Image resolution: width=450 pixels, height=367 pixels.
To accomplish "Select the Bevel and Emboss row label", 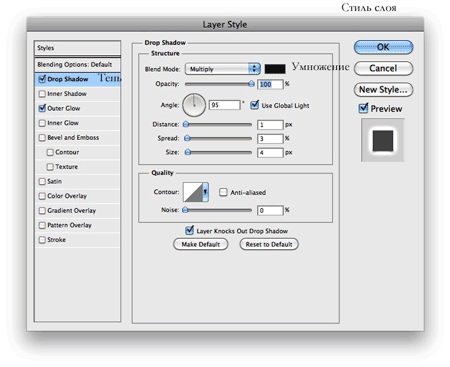I will (73, 138).
